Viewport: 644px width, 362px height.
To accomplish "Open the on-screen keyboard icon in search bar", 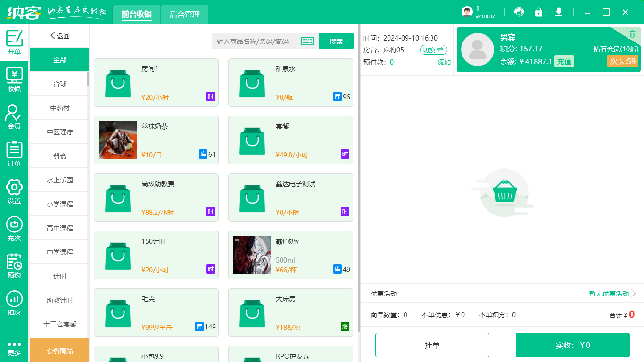I will tap(307, 41).
